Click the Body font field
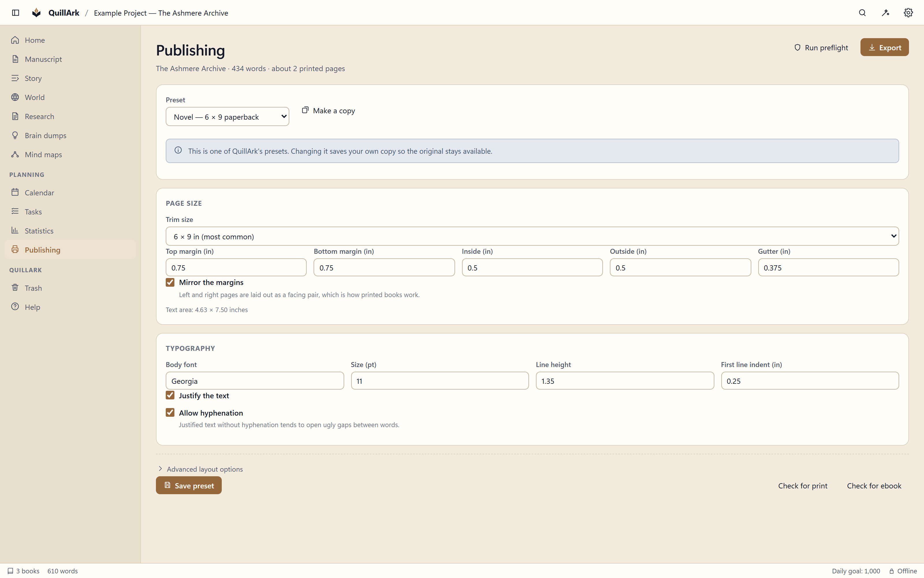 (x=255, y=381)
